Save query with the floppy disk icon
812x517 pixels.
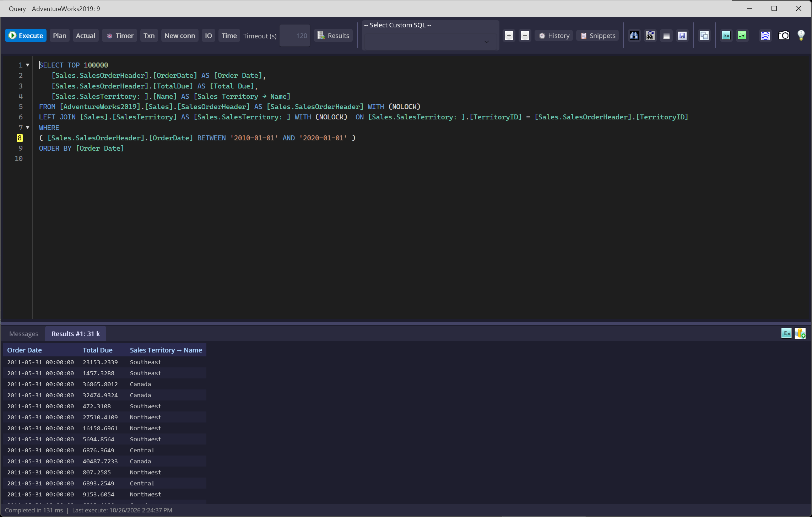tap(682, 36)
